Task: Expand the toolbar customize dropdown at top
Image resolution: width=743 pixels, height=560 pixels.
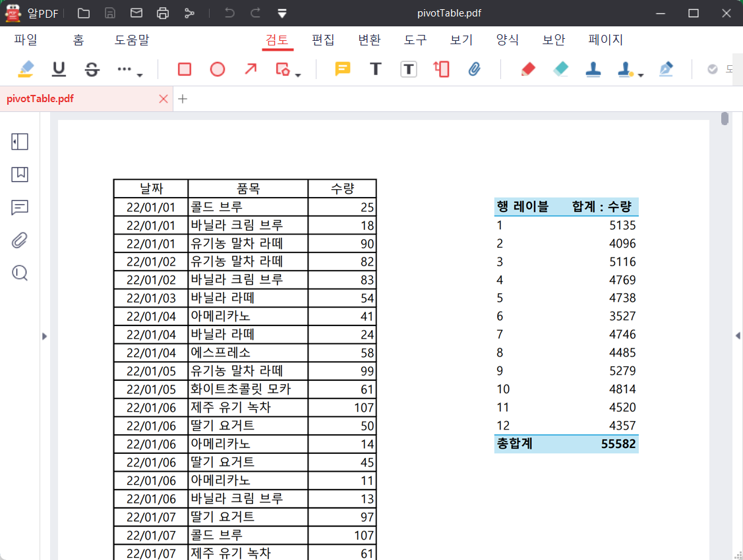Action: pyautogui.click(x=282, y=13)
